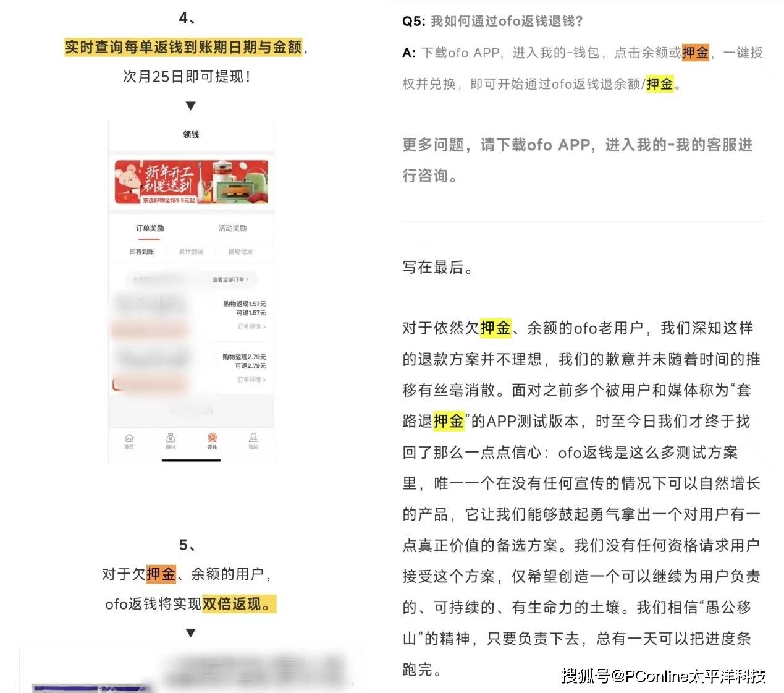The image size is (784, 693).
Task: Click the 领钱 page title
Action: (x=191, y=134)
